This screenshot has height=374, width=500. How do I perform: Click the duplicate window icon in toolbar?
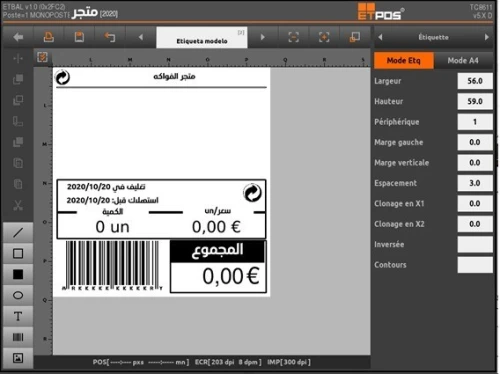tap(355, 37)
